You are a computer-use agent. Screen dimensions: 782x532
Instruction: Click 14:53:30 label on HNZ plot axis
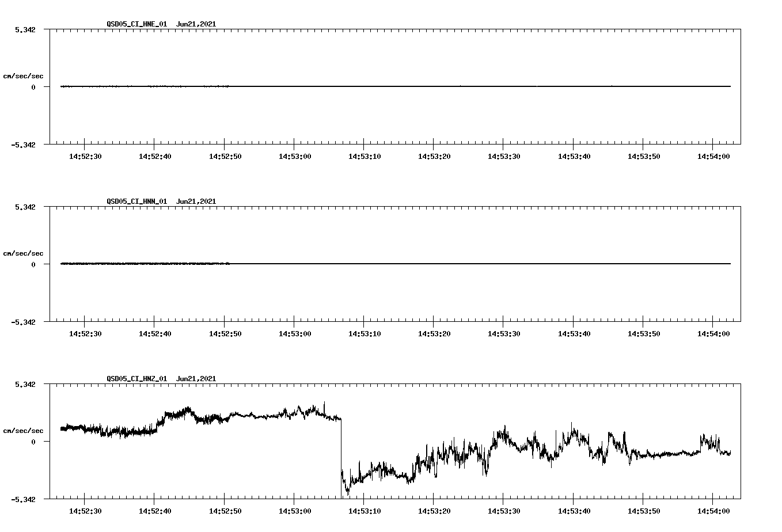tap(504, 511)
